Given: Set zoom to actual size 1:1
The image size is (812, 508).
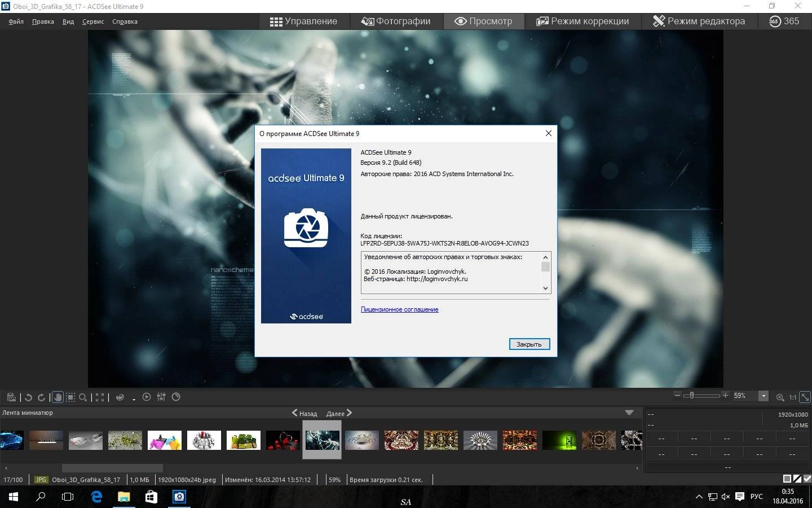Looking at the screenshot, I should (x=792, y=397).
